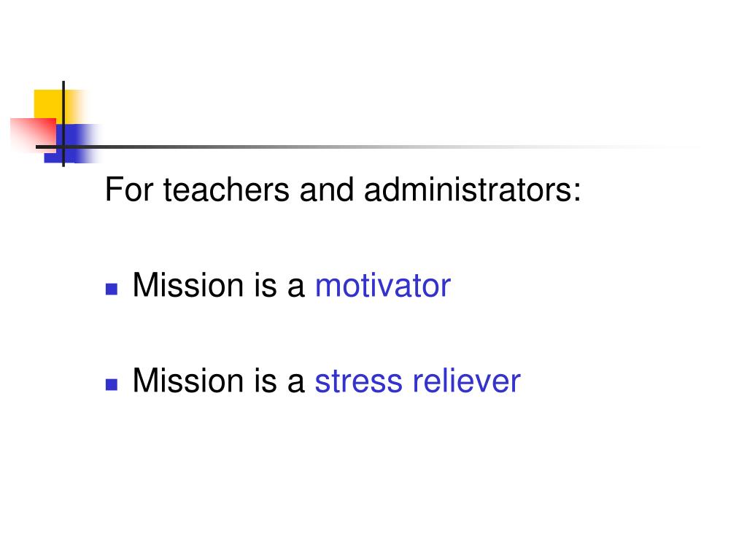Click the blue bullet before motivator line
747x560 pixels.
112,289
